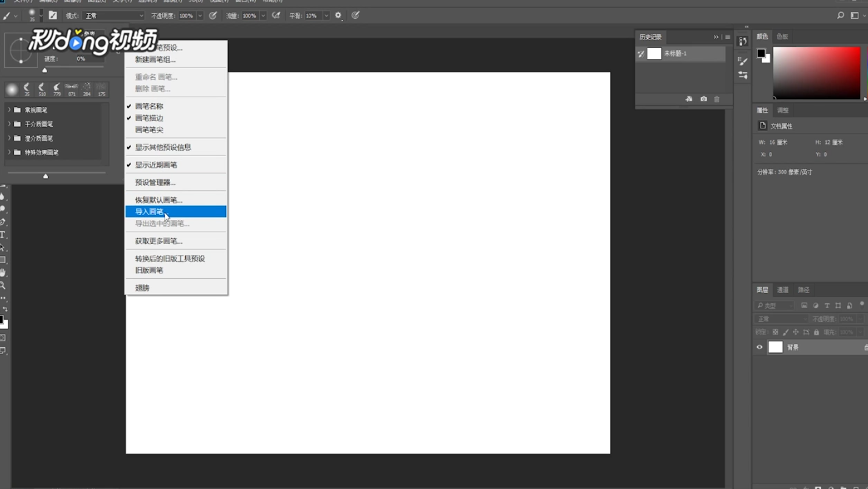Toggle layer filtering switch in Layers panel
This screenshot has width=868, height=489.
pos(862,304)
